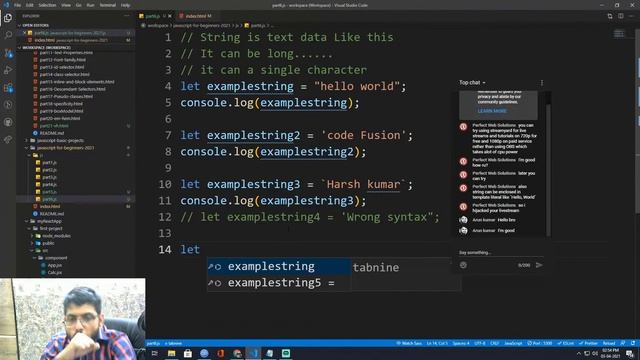Open Microsoft Store from the taskbar
This screenshot has width=640, height=360.
tap(188, 353)
